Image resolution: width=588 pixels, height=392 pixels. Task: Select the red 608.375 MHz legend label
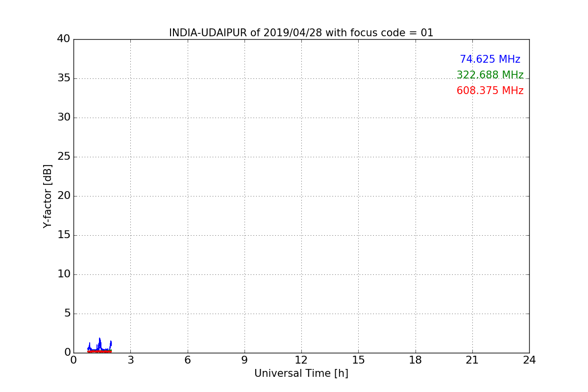(x=490, y=91)
